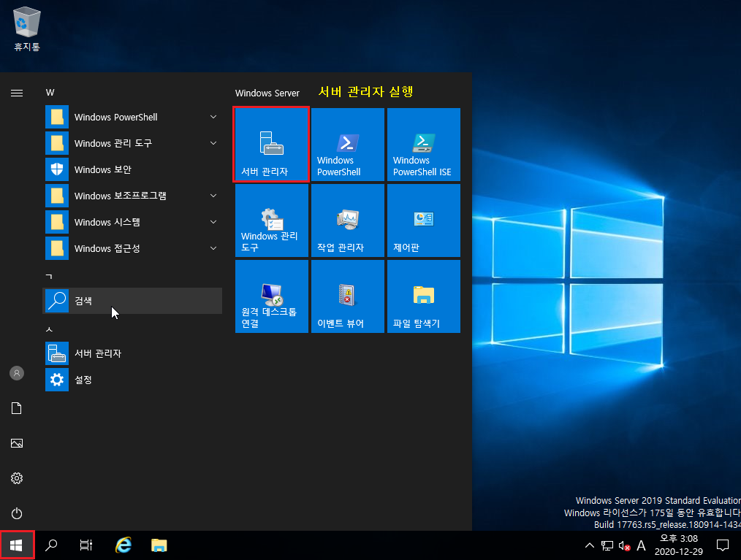
Task: Launch the Windows PowerShell ISE tile
Action: pos(423,145)
